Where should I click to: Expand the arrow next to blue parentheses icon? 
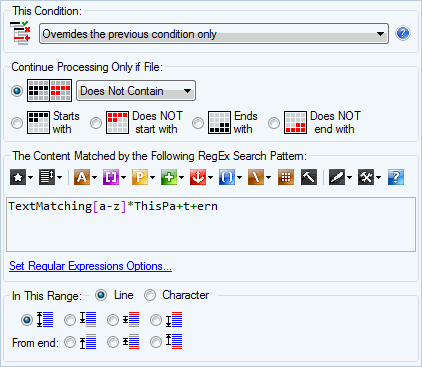point(239,177)
